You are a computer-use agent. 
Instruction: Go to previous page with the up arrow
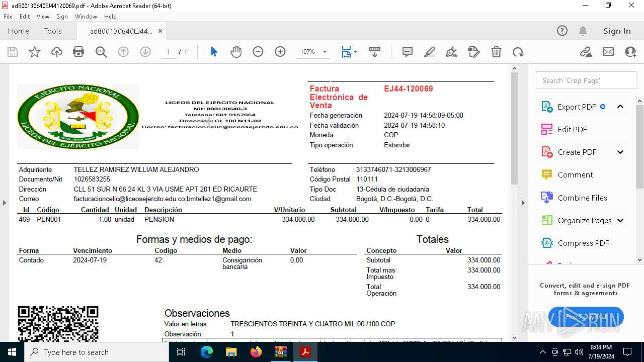click(x=123, y=52)
